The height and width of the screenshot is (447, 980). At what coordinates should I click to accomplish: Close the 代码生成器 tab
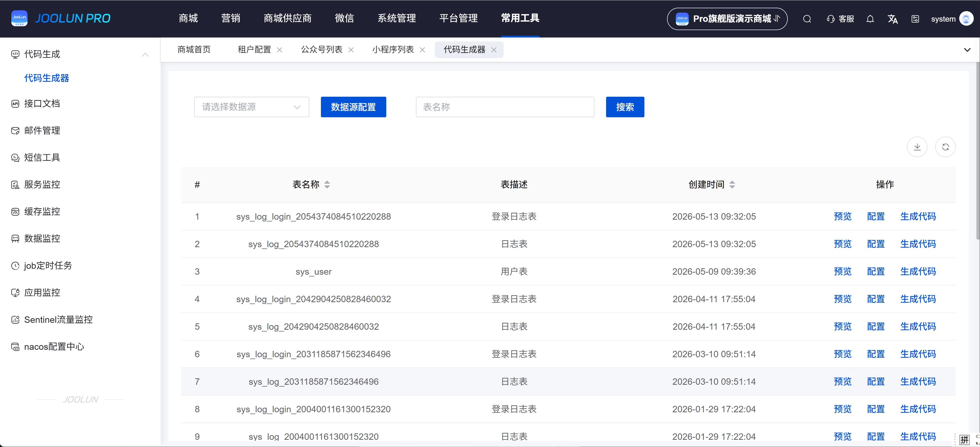[x=494, y=50]
